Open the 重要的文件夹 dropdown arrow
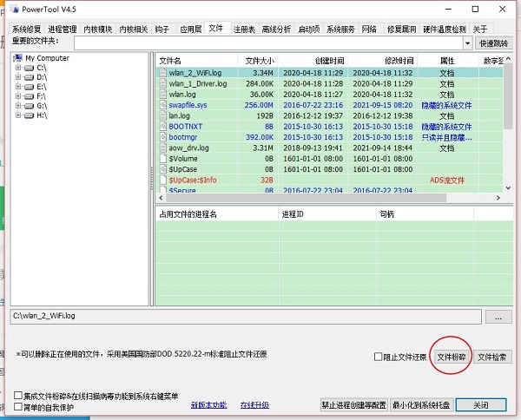Image resolution: width=521 pixels, height=420 pixels. coord(468,42)
